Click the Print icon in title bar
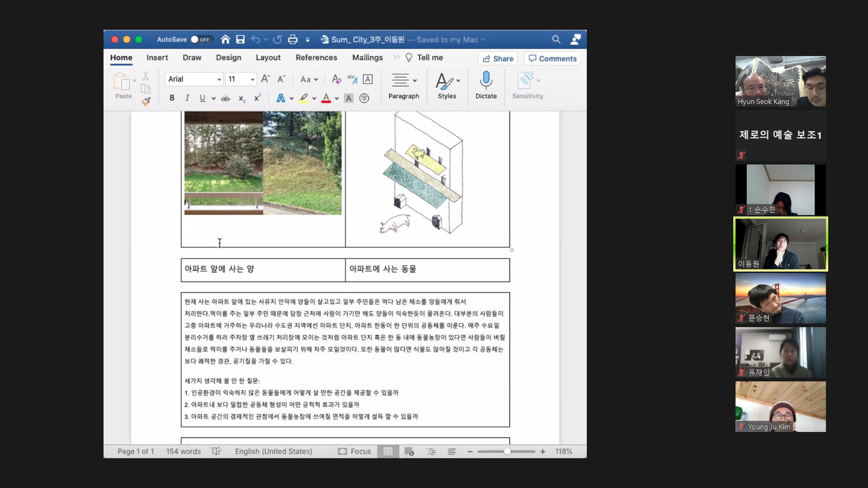The image size is (868, 488). [x=293, y=39]
